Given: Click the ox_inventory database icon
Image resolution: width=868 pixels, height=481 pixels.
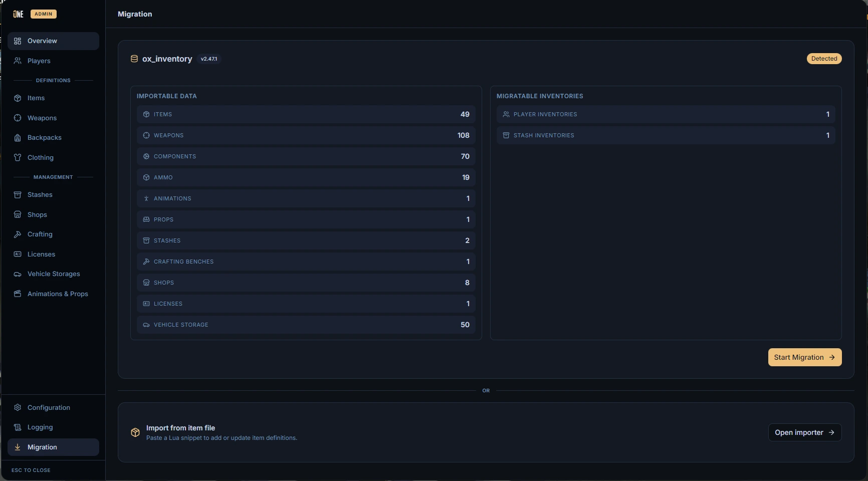Looking at the screenshot, I should (134, 59).
